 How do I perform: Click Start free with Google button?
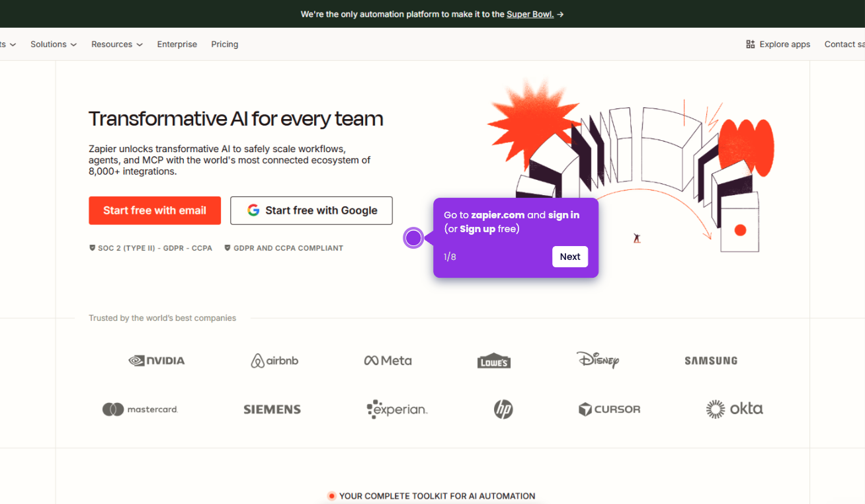(311, 210)
